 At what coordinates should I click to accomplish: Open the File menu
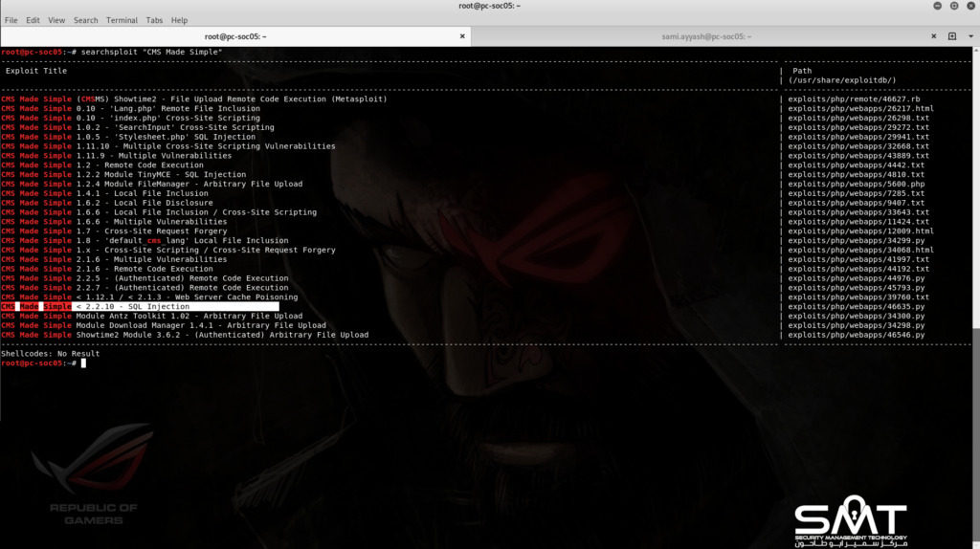click(11, 20)
